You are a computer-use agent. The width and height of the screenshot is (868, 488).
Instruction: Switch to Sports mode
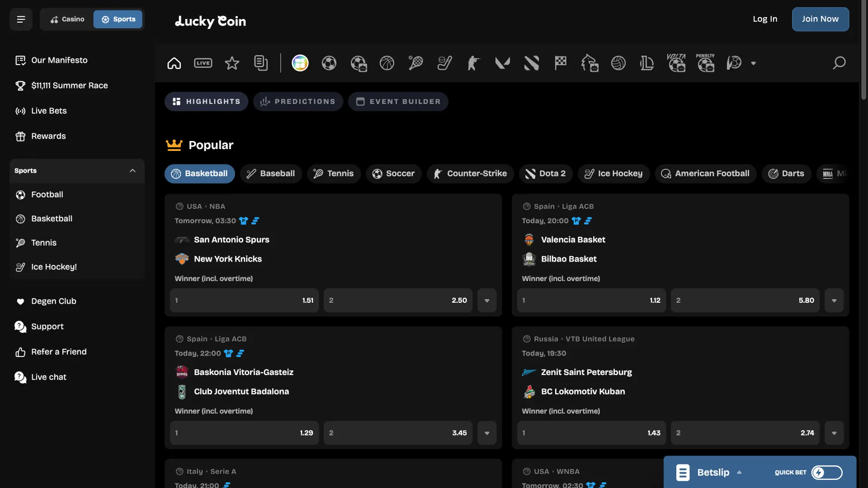click(x=118, y=19)
